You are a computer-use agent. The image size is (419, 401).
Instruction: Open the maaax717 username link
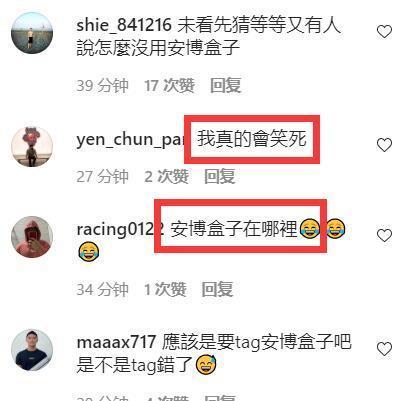point(116,342)
